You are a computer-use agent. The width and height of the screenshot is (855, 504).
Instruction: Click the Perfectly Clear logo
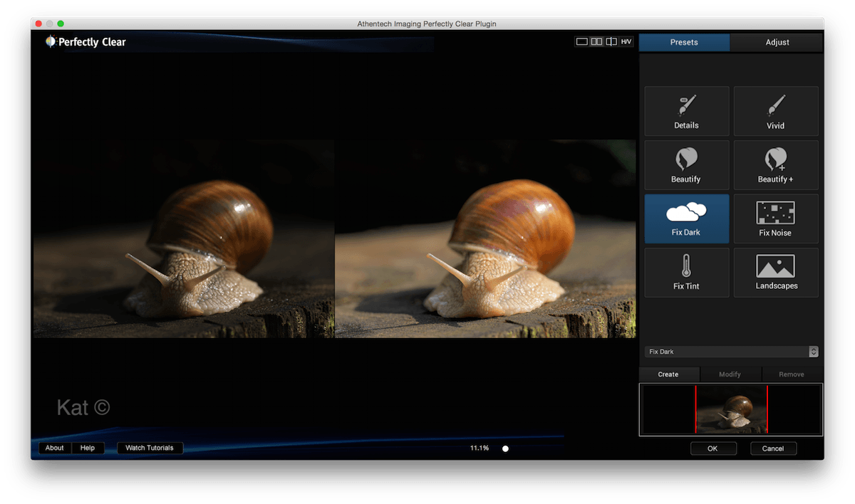pyautogui.click(x=85, y=42)
